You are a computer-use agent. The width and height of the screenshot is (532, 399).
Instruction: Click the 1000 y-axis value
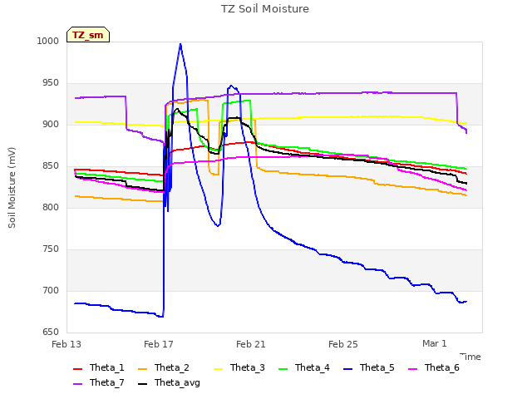48,41
